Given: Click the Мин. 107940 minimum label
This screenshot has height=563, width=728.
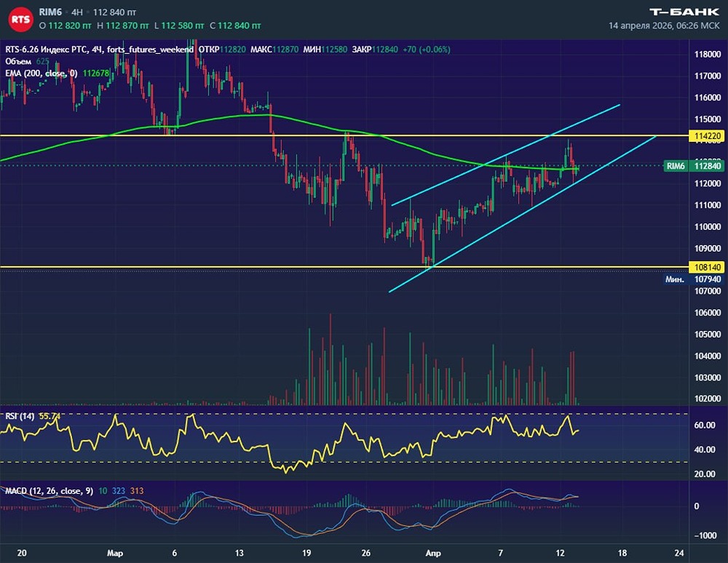Looking at the screenshot, I should pos(694,279).
